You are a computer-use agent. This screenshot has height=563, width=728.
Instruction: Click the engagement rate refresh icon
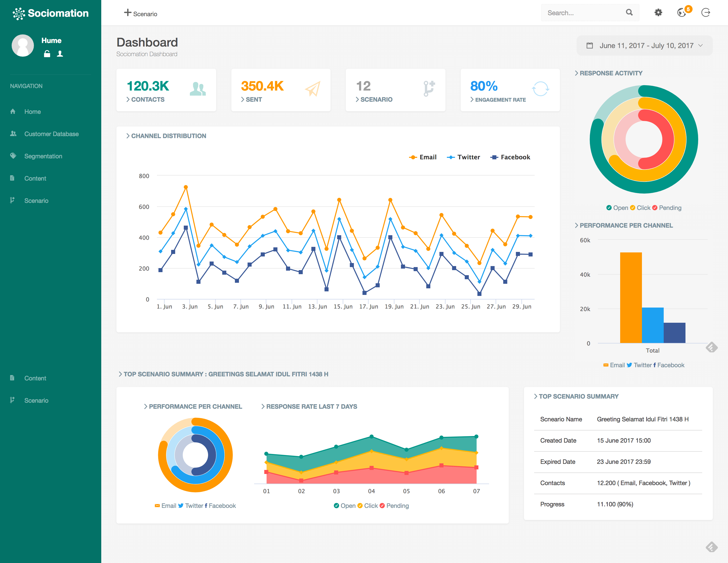click(x=540, y=89)
